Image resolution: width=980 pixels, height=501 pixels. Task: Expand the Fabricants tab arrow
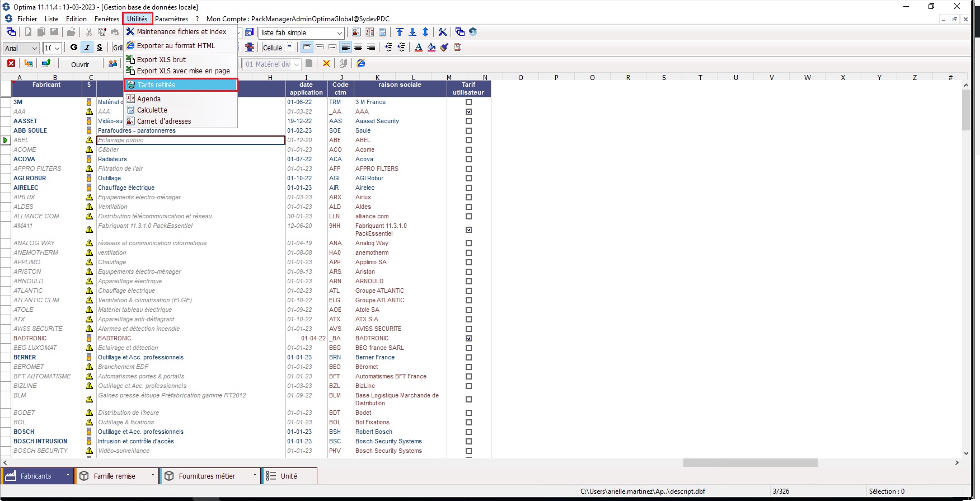[68, 476]
